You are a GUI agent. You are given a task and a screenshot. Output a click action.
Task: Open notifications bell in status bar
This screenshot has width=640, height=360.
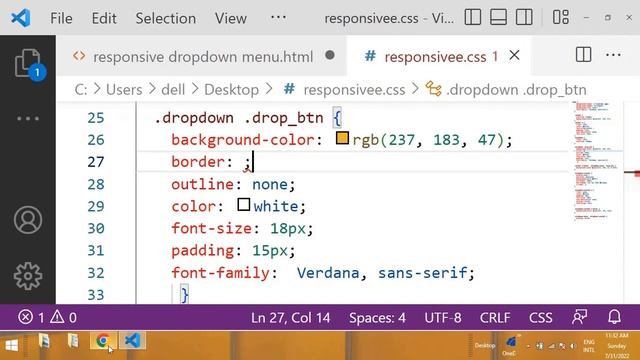(614, 317)
